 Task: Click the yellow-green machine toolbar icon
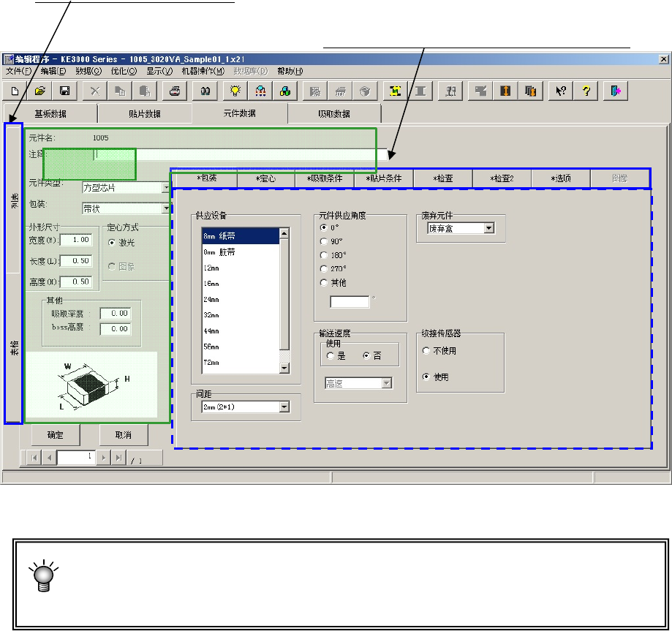[395, 91]
